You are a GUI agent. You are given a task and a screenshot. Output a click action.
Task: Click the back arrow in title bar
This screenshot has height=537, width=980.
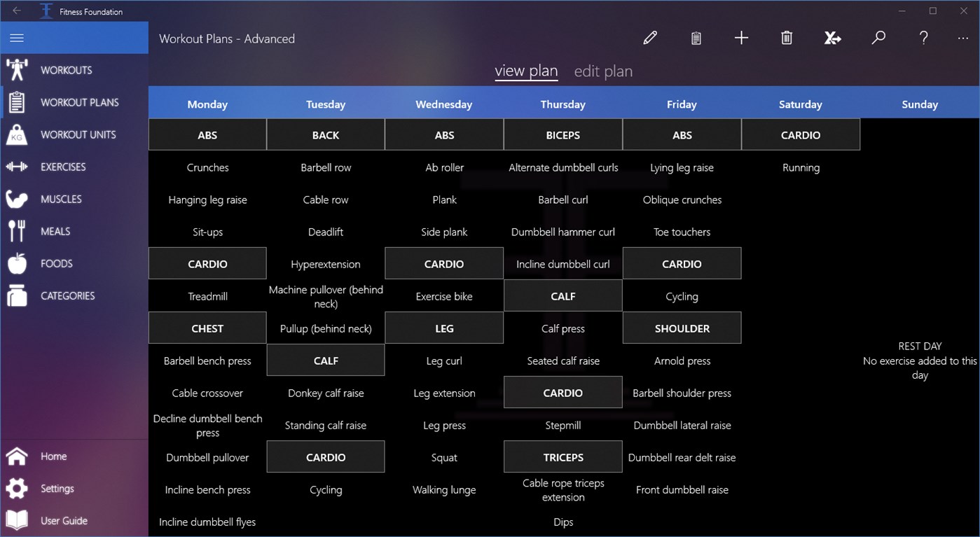coord(17,11)
